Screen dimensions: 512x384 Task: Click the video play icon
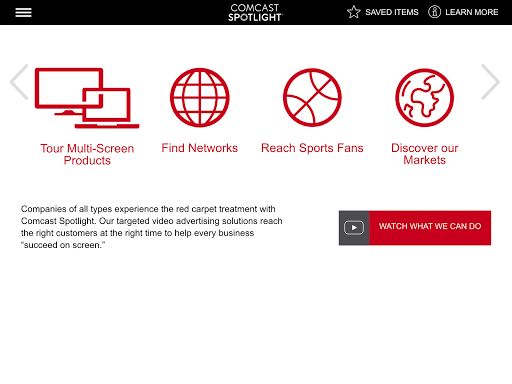coord(354,228)
